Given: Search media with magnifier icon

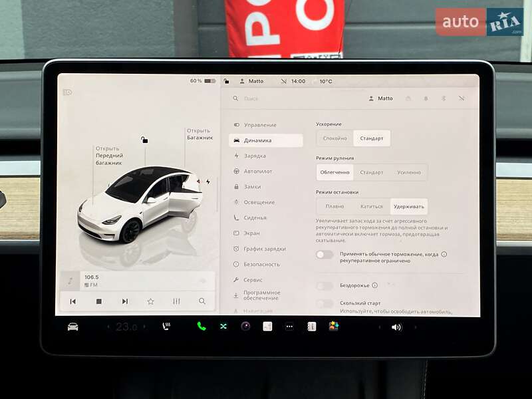Looking at the screenshot, I should point(202,301).
